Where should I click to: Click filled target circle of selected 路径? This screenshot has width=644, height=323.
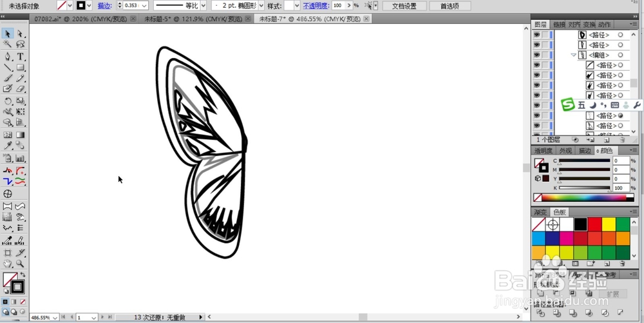click(x=620, y=115)
